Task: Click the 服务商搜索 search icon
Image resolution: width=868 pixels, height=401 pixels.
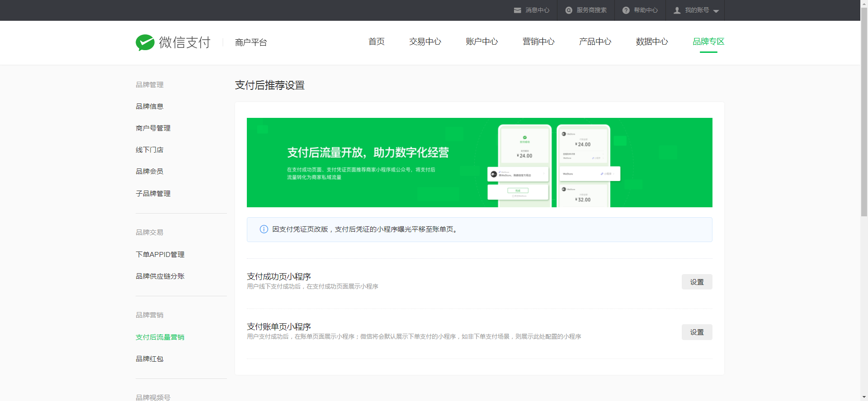Action: tap(569, 10)
